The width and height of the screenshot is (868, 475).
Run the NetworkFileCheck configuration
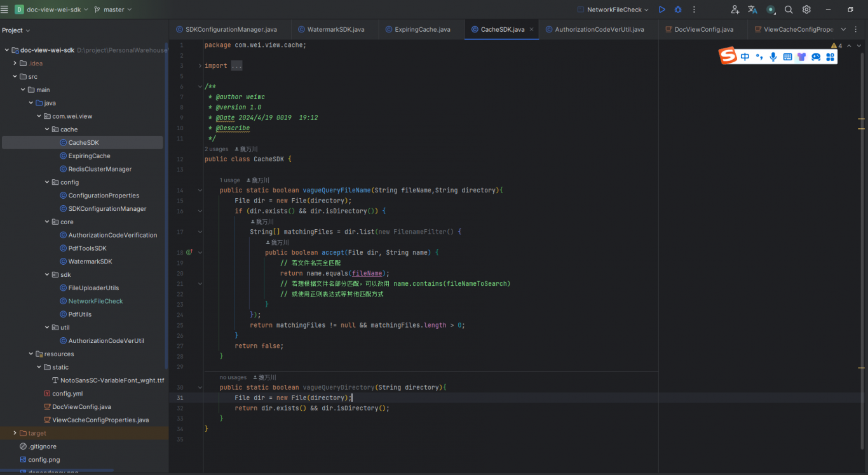tap(661, 10)
